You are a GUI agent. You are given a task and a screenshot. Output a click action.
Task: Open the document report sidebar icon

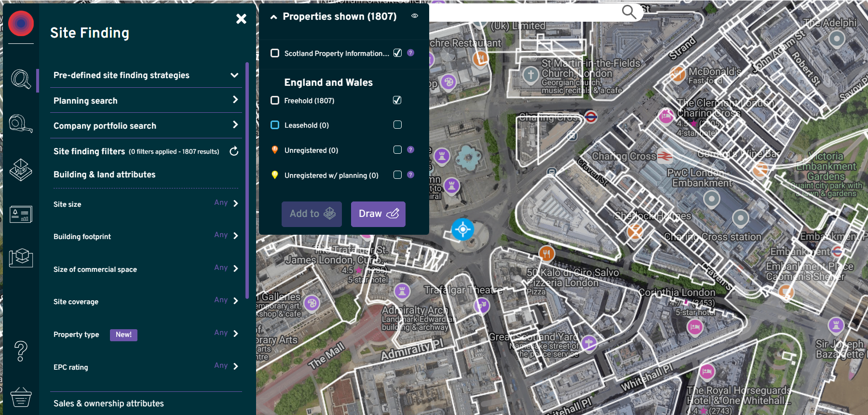coord(21,214)
